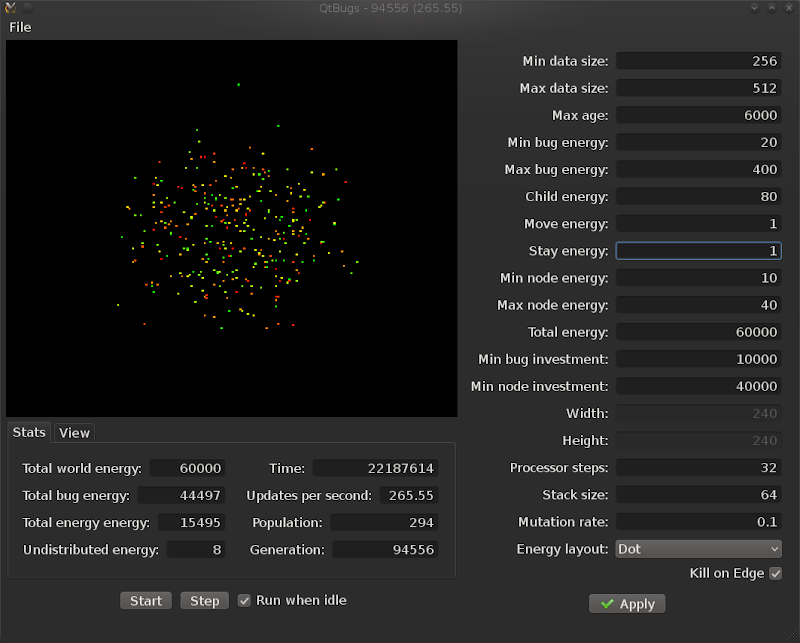Click the Stack size input field
The image size is (800, 643).
(698, 495)
